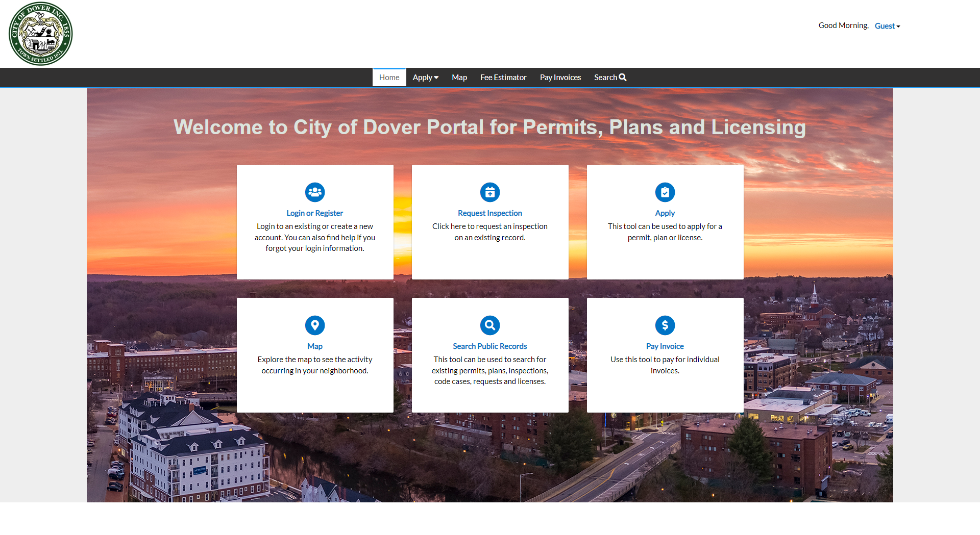Screen dimensions: 980x535
Task: Expand the Apply menu in navigation bar
Action: (x=425, y=78)
